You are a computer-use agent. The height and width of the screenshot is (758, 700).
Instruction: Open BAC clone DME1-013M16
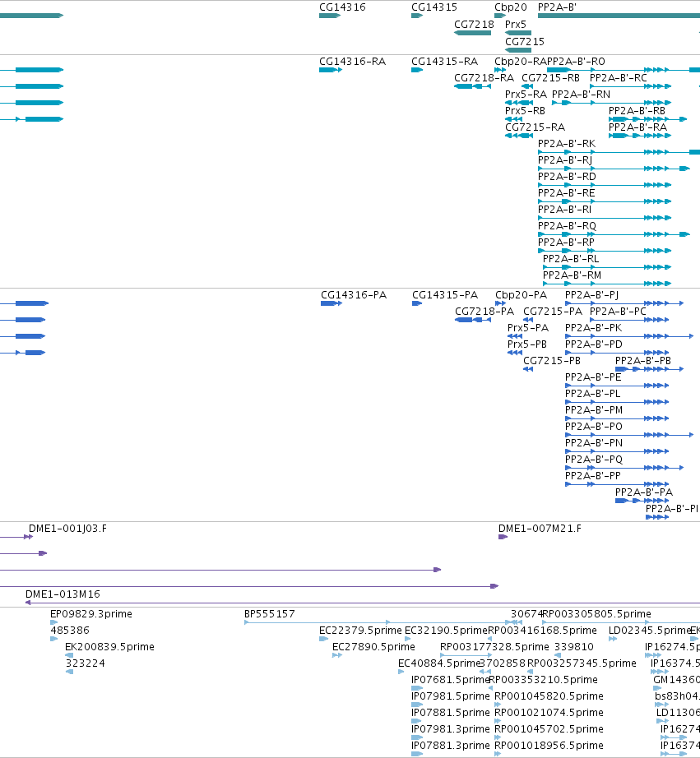click(63, 594)
